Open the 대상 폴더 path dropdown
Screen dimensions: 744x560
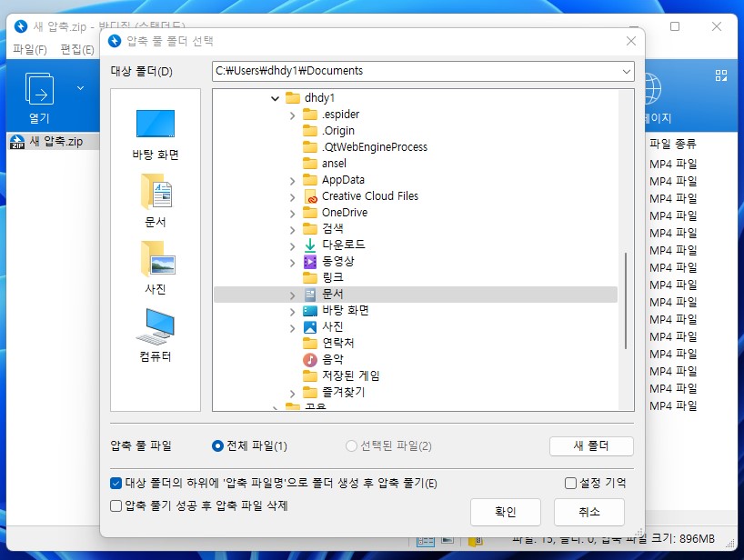(627, 71)
